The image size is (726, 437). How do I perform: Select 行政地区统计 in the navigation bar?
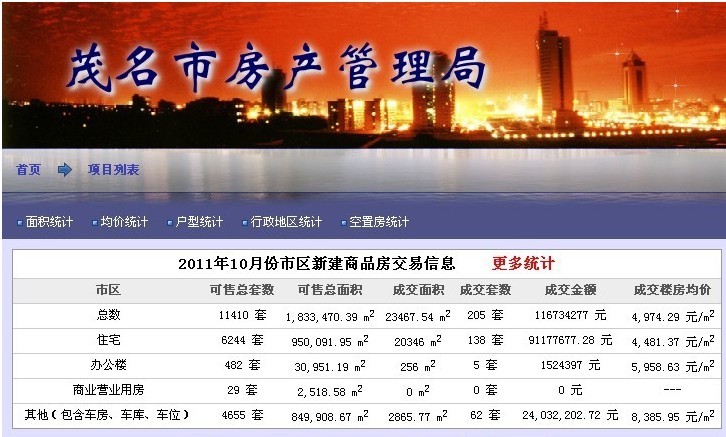coord(286,222)
